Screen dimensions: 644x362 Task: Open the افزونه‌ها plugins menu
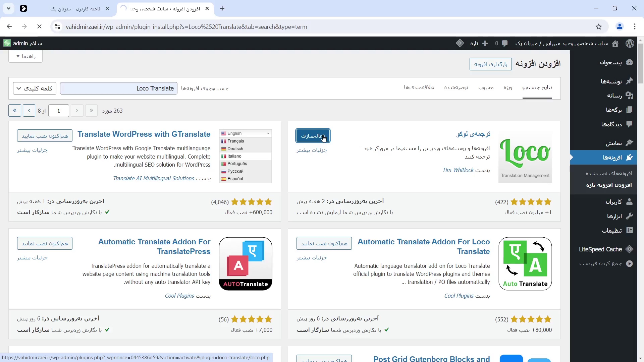603,158
